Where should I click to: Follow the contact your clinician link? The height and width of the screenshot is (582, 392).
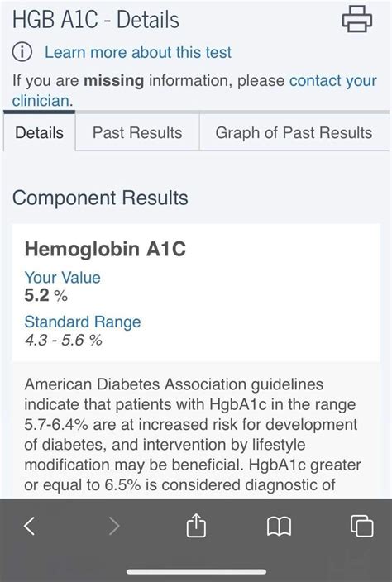pyautogui.click(x=194, y=91)
